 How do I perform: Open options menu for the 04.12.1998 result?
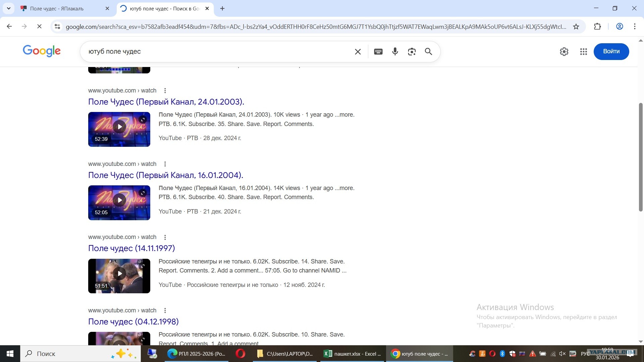[165, 310]
